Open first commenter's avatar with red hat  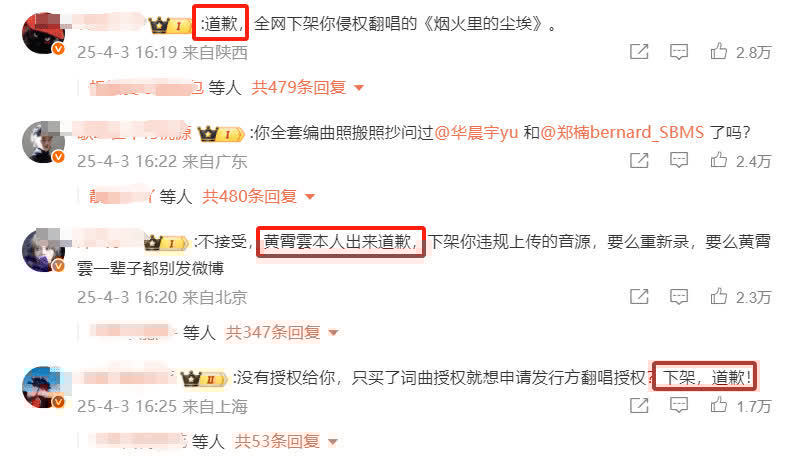pos(43,33)
